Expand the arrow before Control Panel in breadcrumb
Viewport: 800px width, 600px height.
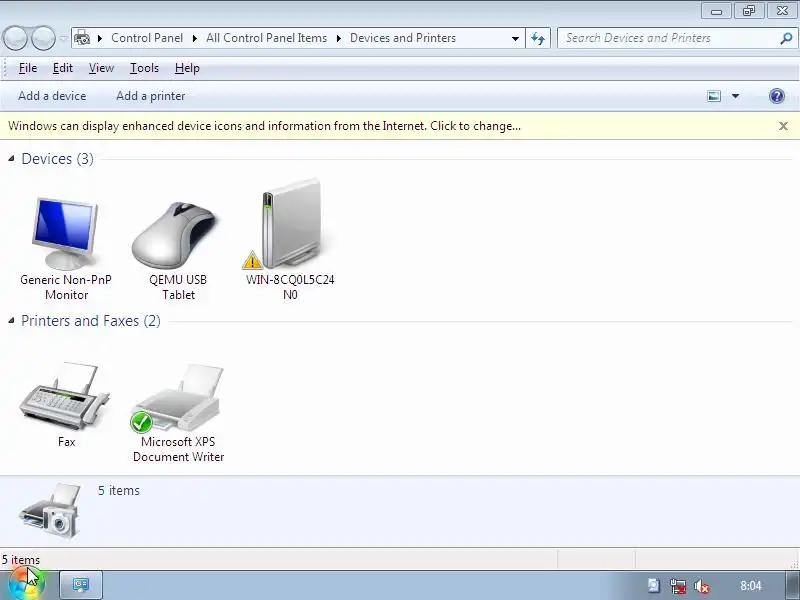[100, 38]
